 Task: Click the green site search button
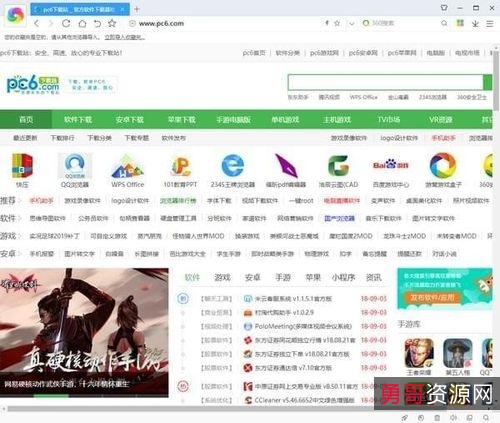pyautogui.click(x=488, y=82)
